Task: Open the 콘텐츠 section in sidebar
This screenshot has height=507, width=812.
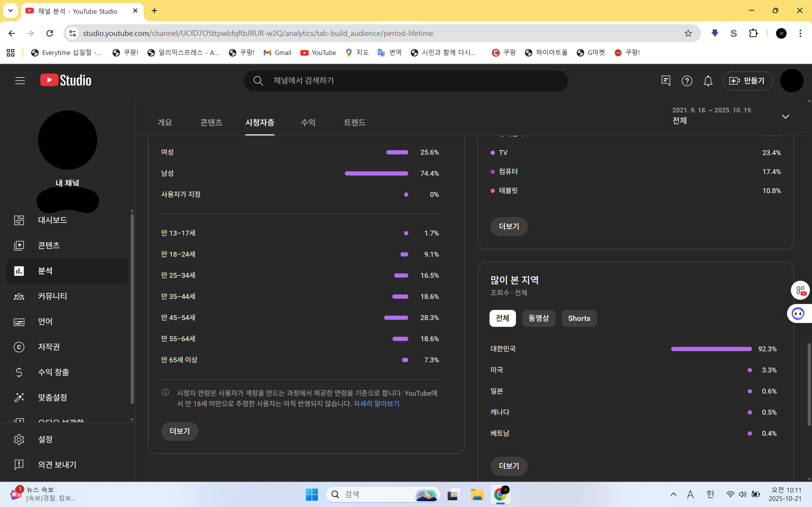Action: 48,245
